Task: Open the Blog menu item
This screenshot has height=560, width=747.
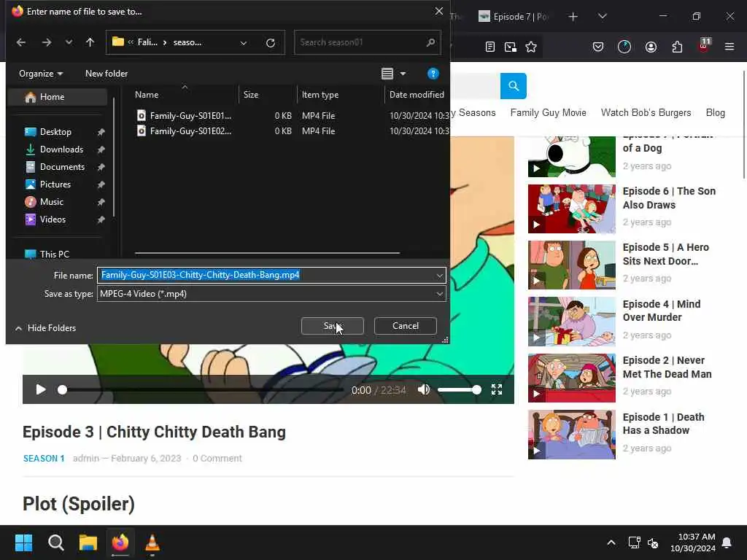Action: [715, 113]
